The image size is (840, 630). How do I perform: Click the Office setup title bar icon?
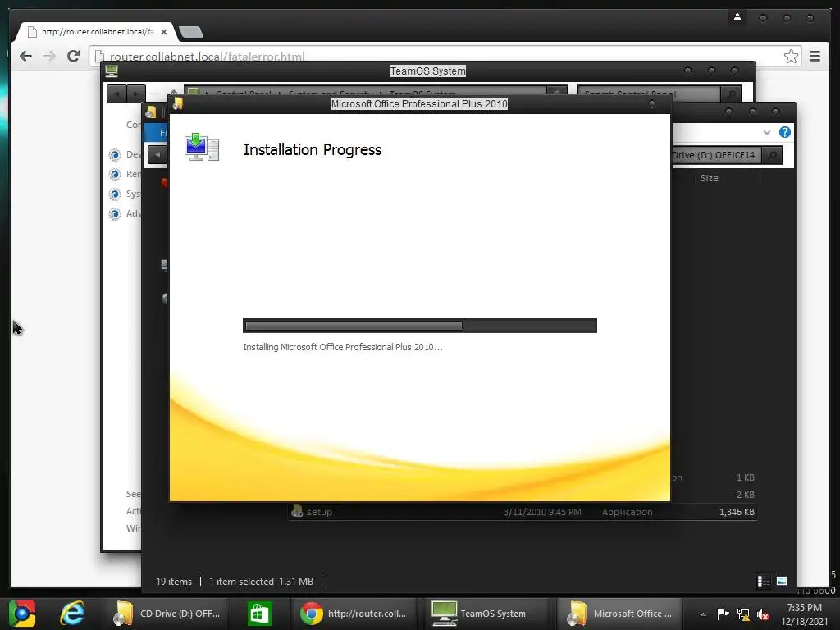tap(178, 104)
